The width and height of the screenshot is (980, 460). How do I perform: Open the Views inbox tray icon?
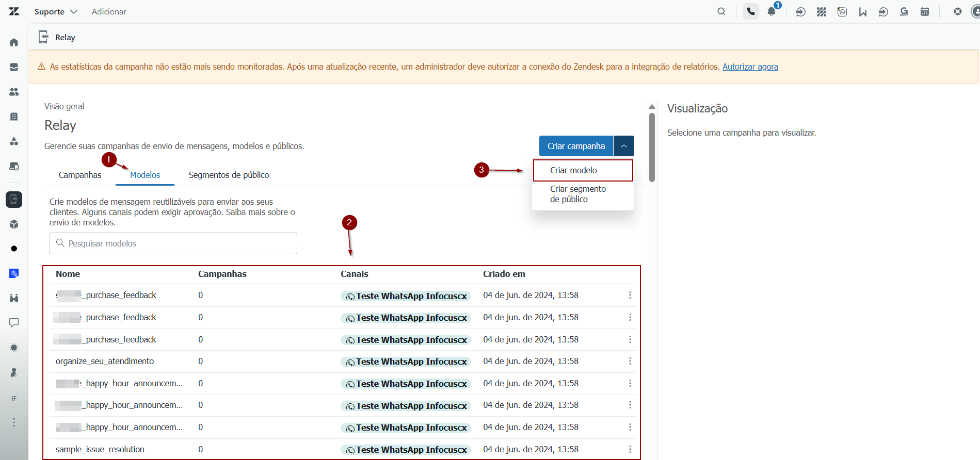[14, 67]
